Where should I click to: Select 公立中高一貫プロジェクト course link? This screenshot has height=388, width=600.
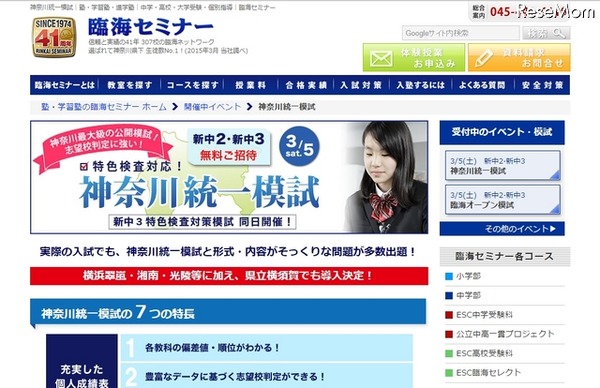(504, 334)
